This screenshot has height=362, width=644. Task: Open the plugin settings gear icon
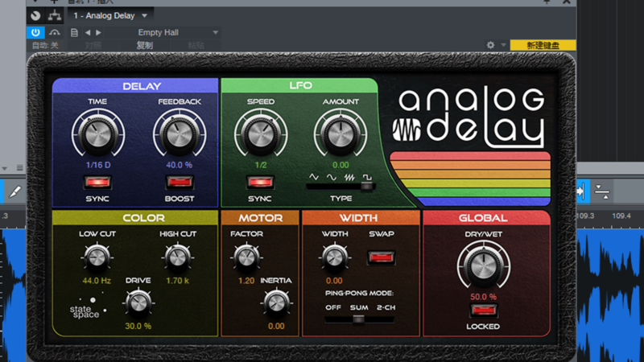pyautogui.click(x=490, y=46)
